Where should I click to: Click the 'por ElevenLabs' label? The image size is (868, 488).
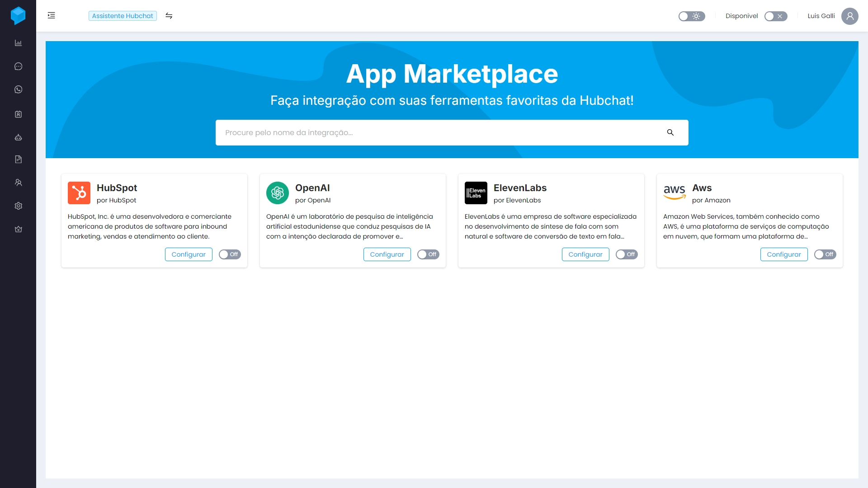click(x=517, y=200)
